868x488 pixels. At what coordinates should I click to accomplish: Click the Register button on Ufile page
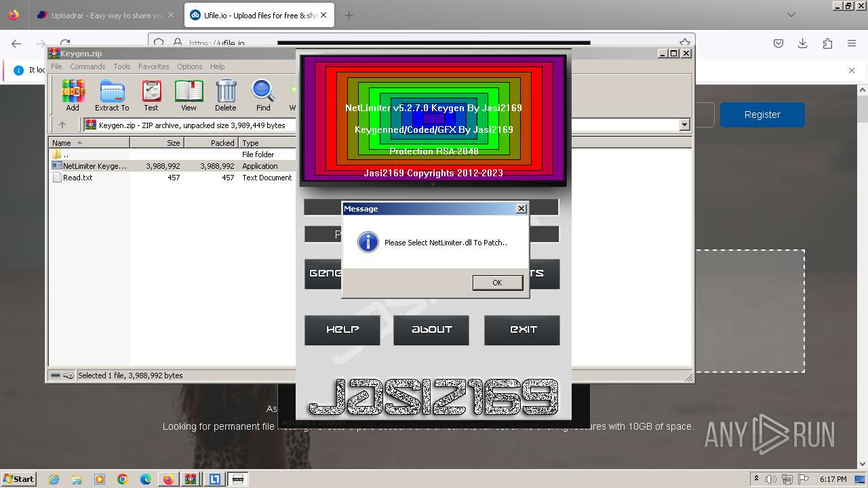click(x=762, y=115)
